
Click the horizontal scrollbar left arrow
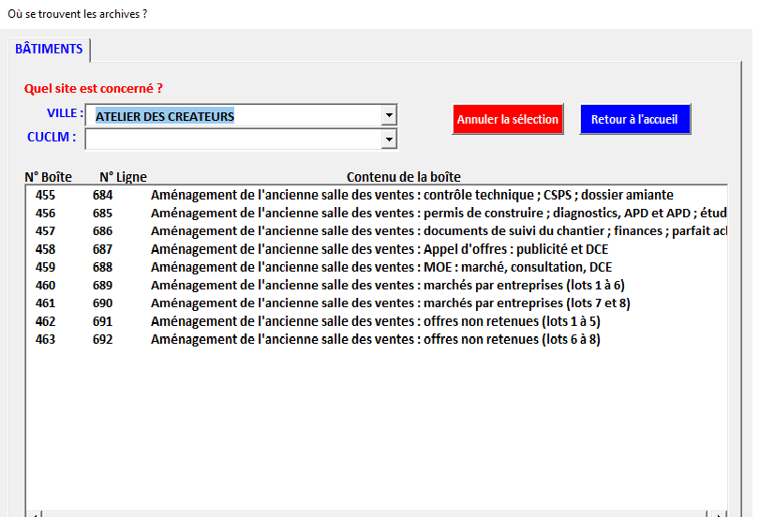pos(35,514)
